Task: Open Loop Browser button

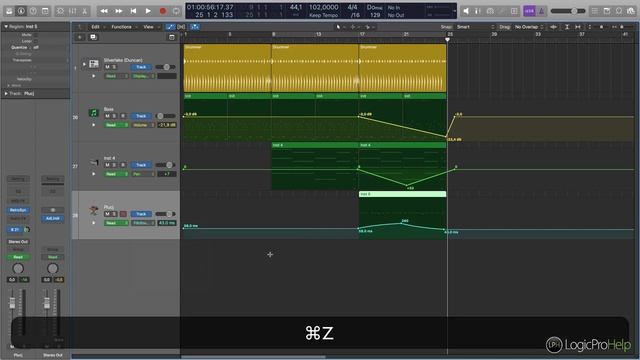Action: point(619,11)
